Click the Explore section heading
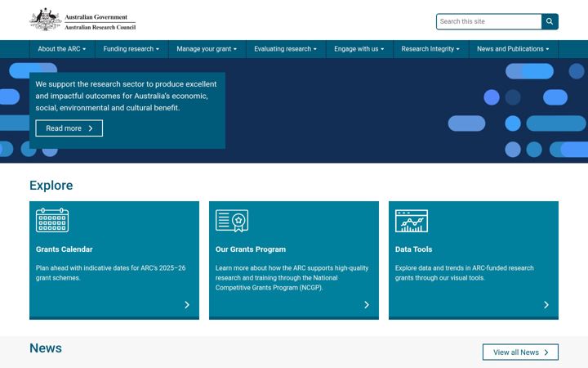588x368 pixels. click(51, 186)
